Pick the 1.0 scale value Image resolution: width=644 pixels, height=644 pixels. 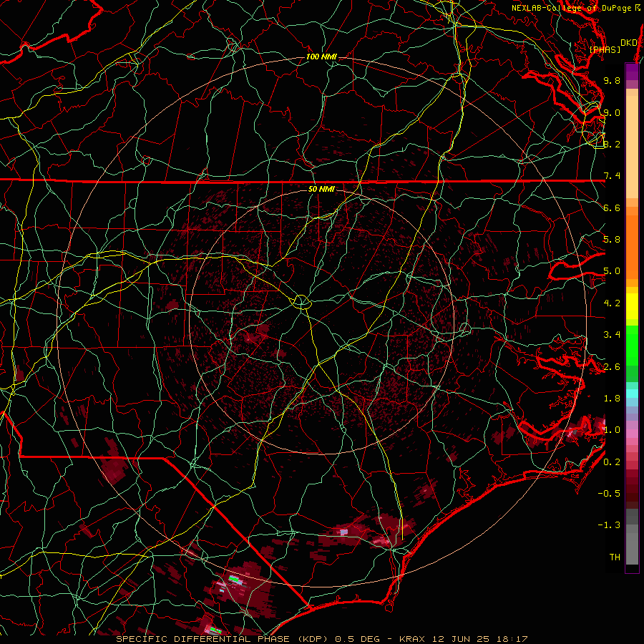click(612, 430)
